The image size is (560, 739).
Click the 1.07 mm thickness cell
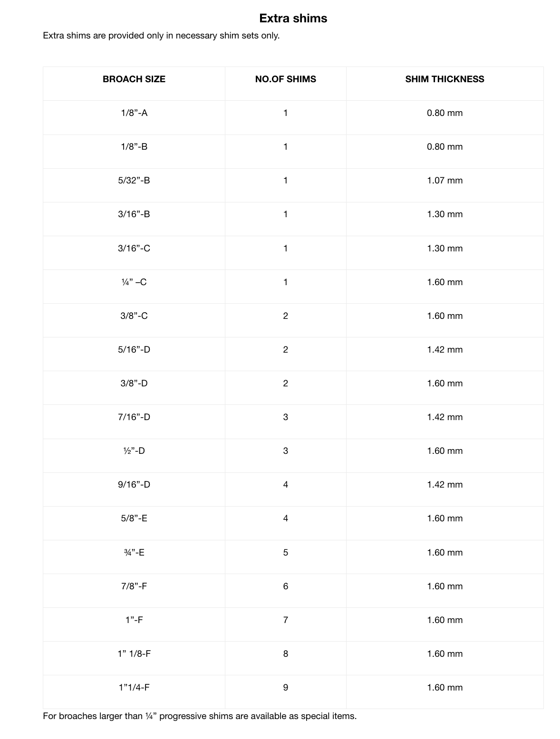point(445,180)
